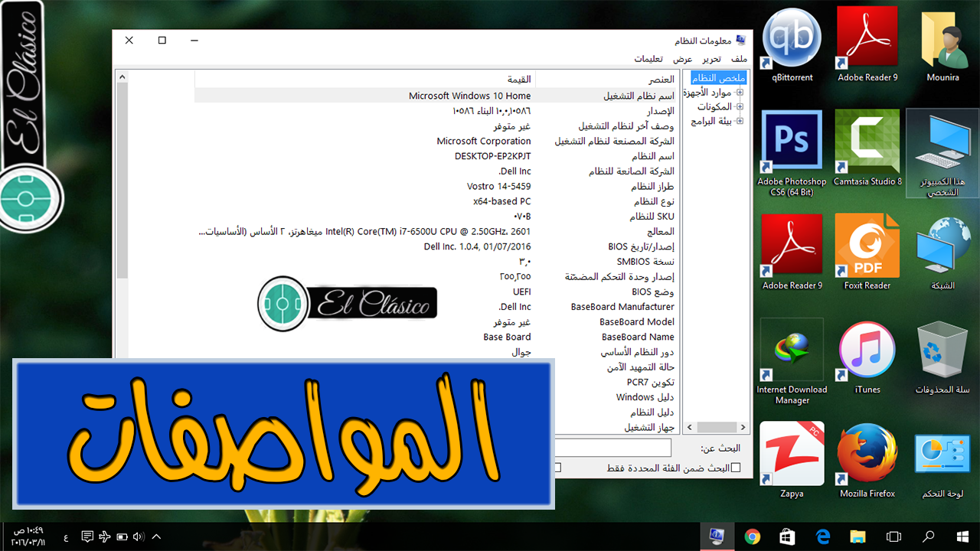Open the Adobe Reader 9 icon beside Foxit Reader
The width and height of the screenshot is (980, 551).
(792, 253)
